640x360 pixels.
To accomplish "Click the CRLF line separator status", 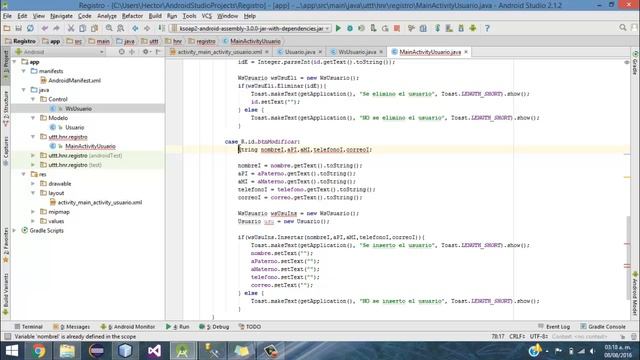I will 517,336.
